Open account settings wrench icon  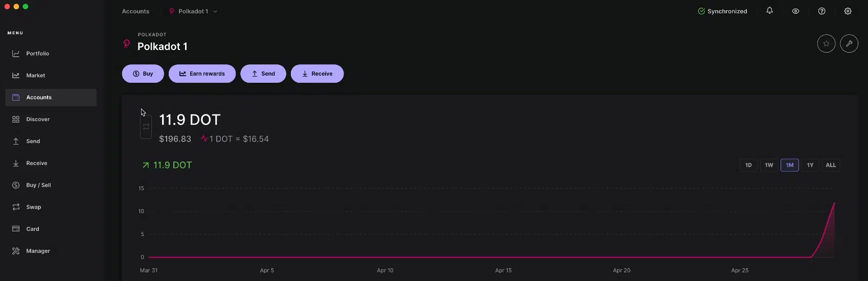pos(849,43)
